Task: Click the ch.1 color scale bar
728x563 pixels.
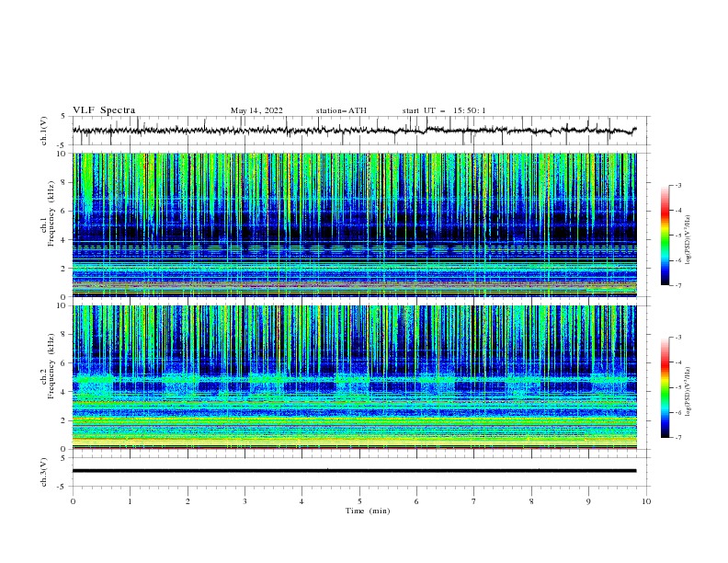Action: coord(665,236)
